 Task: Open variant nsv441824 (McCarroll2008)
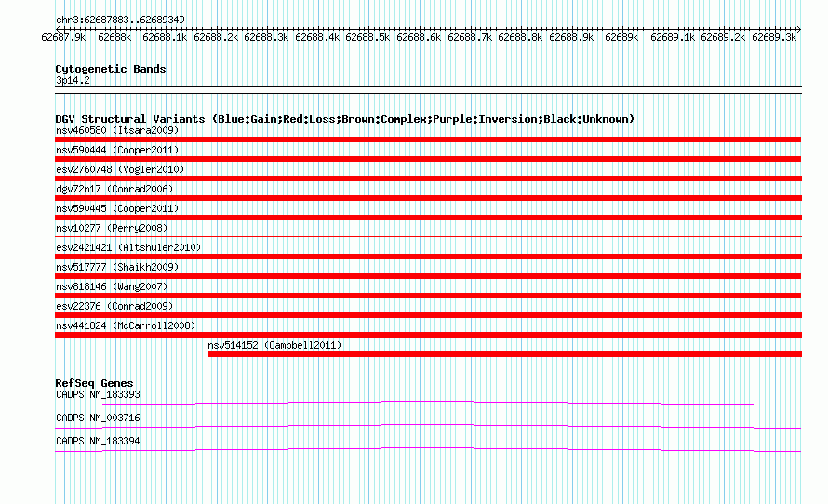(x=126, y=325)
